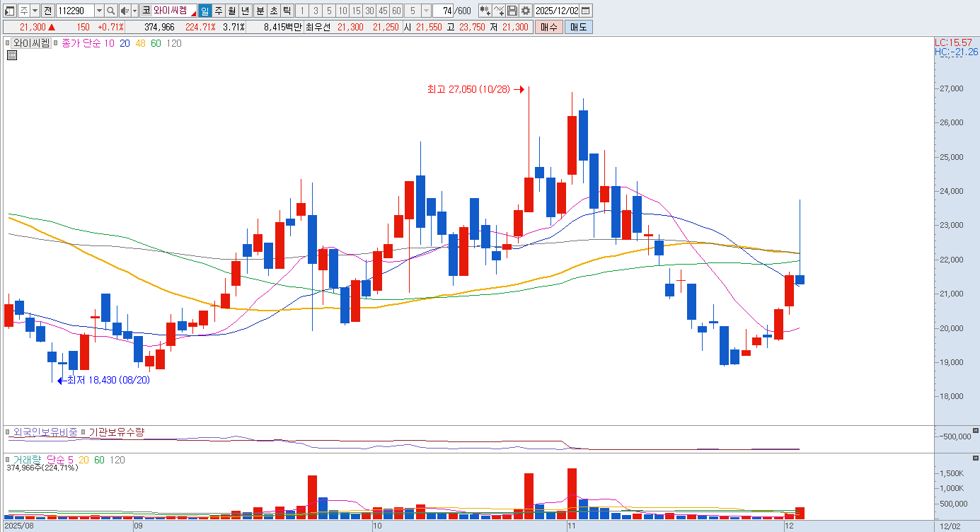
Task: Click the grid table icon below legend
Action: coord(11,55)
